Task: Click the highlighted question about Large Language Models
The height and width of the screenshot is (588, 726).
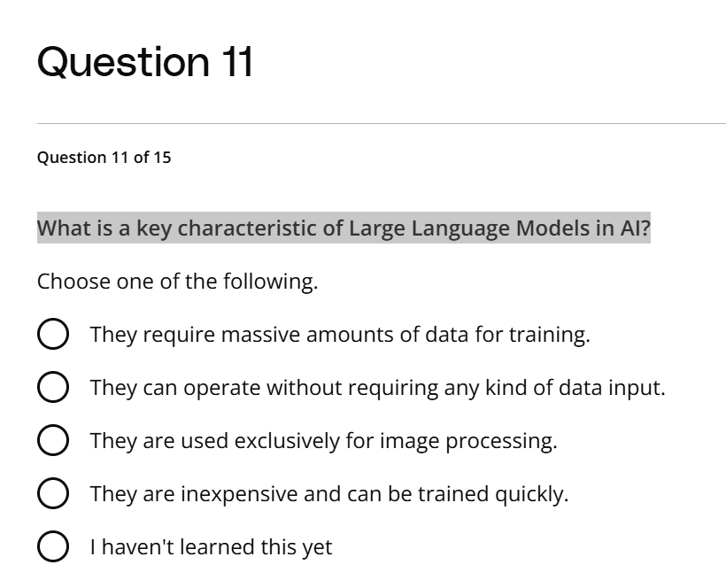Action: [x=344, y=228]
